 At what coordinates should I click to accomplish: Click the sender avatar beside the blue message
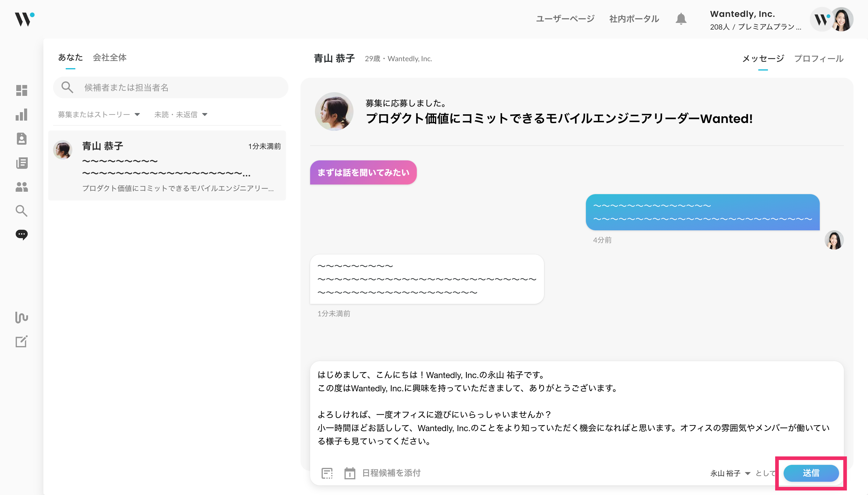pyautogui.click(x=834, y=240)
